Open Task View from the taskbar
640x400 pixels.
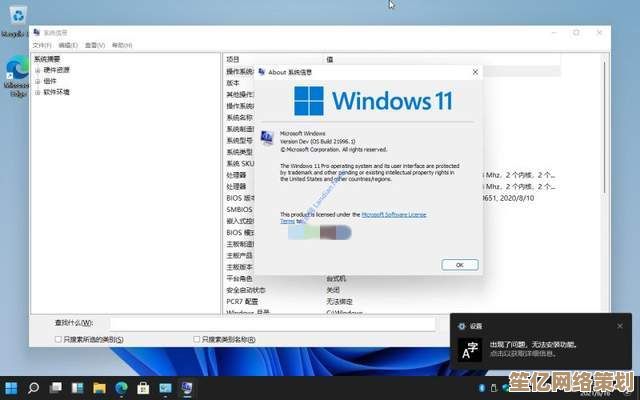(x=56, y=388)
